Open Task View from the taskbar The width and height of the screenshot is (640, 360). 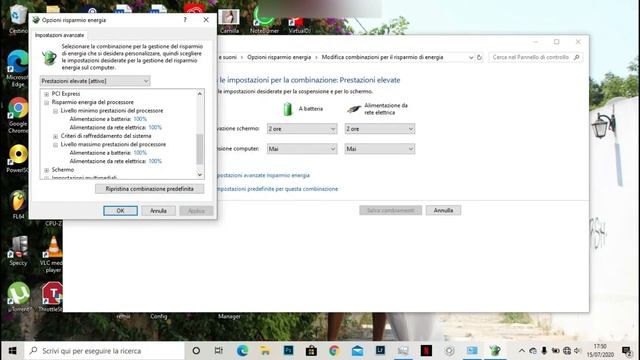pos(219,351)
